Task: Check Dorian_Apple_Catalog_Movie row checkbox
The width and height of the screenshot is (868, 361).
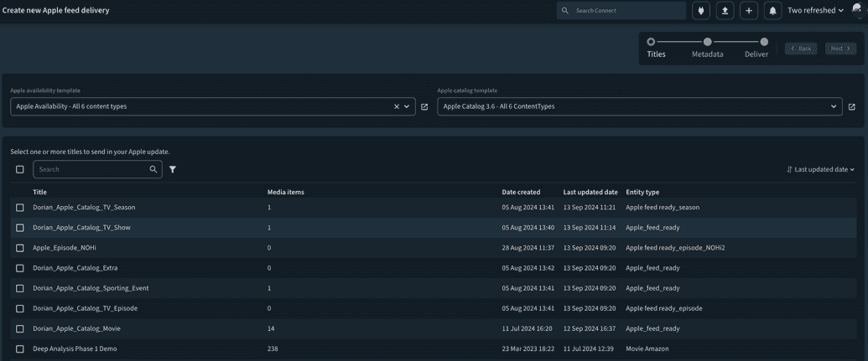Action: 20,329
